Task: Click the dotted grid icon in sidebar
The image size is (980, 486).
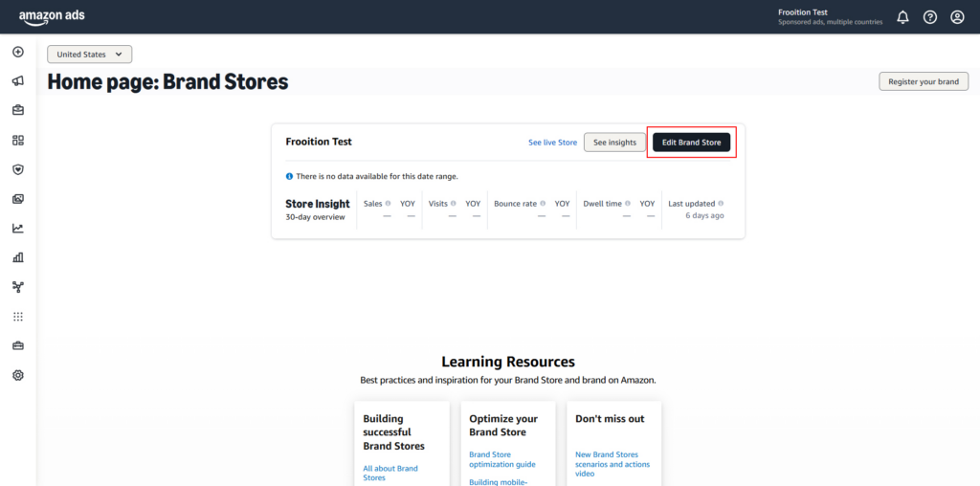Action: [x=17, y=317]
